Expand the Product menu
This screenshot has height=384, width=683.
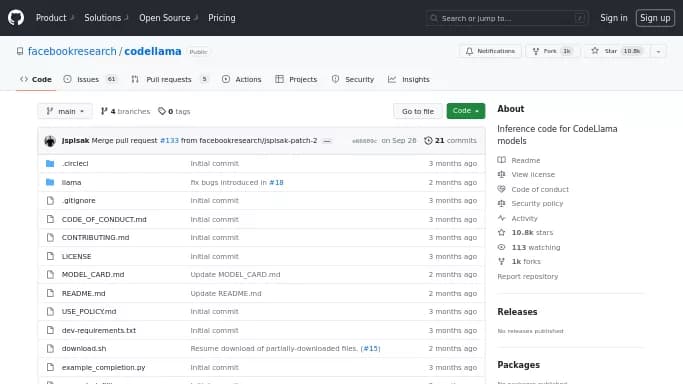pos(55,18)
